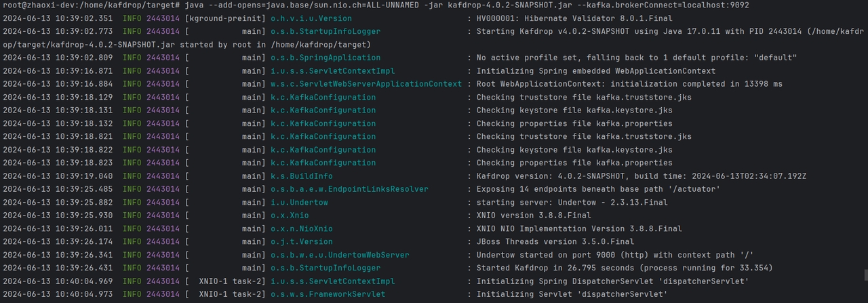The height and width of the screenshot is (303, 868).
Task: Click the w.s.c.ServletWebServerApplicationContext logger name
Action: point(366,84)
